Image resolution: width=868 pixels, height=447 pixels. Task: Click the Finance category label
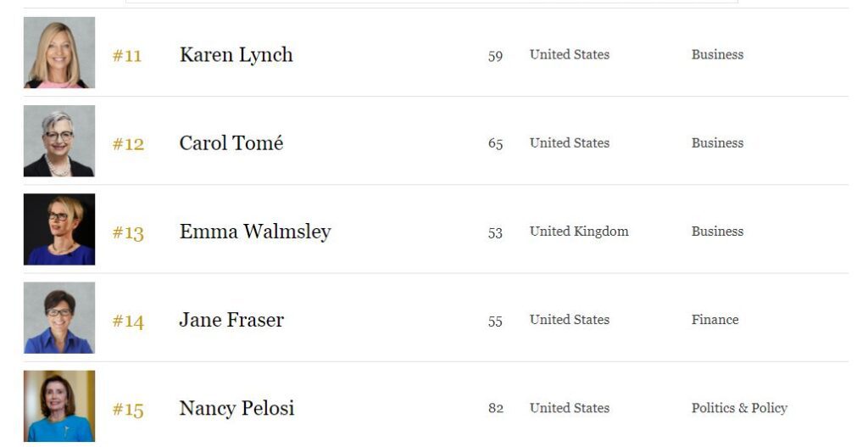tap(715, 320)
